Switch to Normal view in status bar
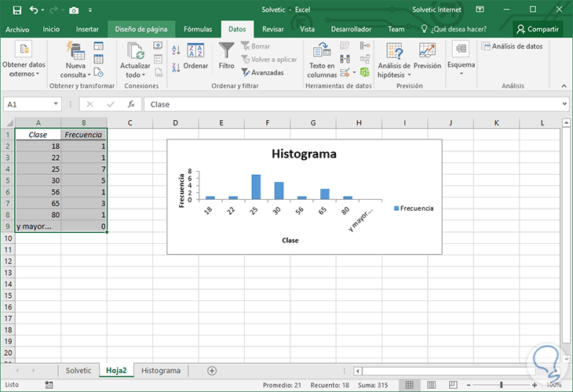573x392 pixels. pyautogui.click(x=407, y=385)
